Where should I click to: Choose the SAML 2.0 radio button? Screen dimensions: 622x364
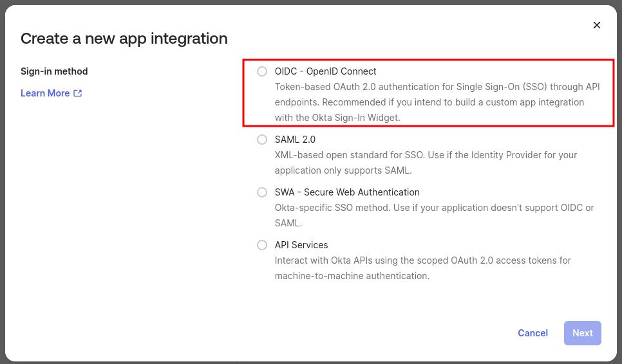(262, 140)
